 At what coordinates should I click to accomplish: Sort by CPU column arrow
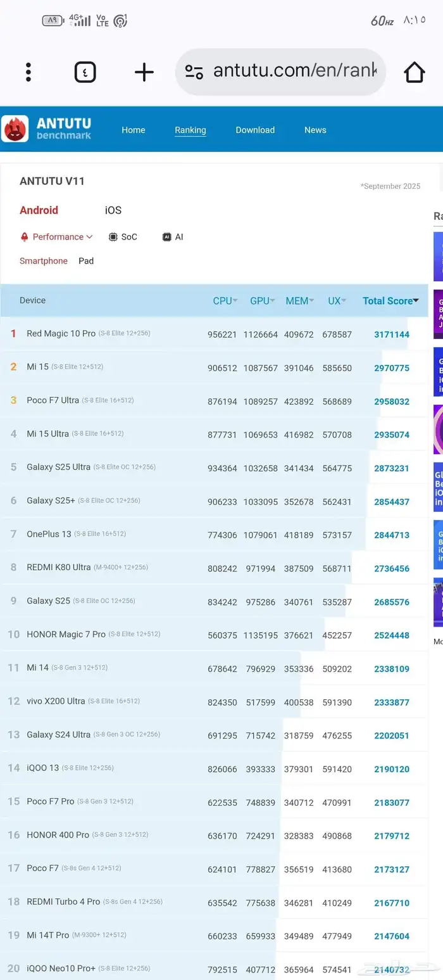(235, 301)
